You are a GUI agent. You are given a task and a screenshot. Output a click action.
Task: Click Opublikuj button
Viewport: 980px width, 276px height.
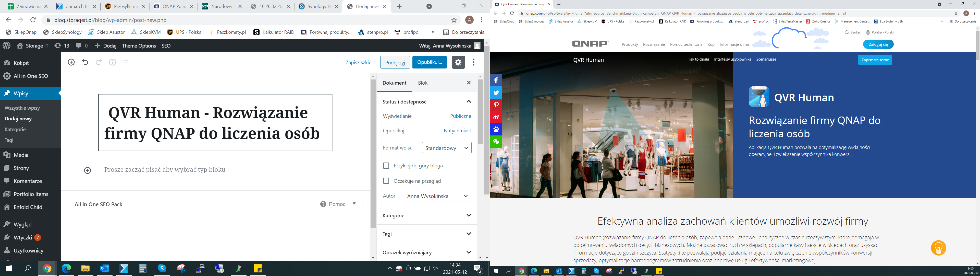point(430,62)
